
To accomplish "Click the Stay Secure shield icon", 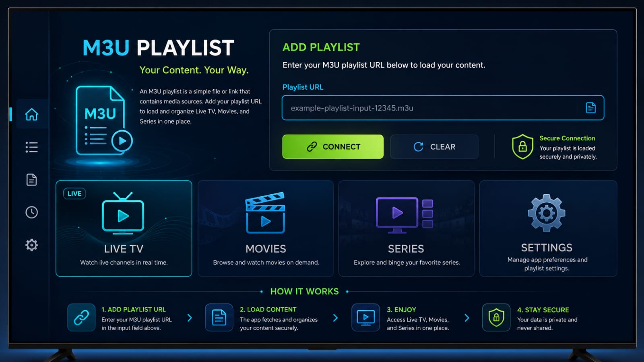I will (496, 317).
